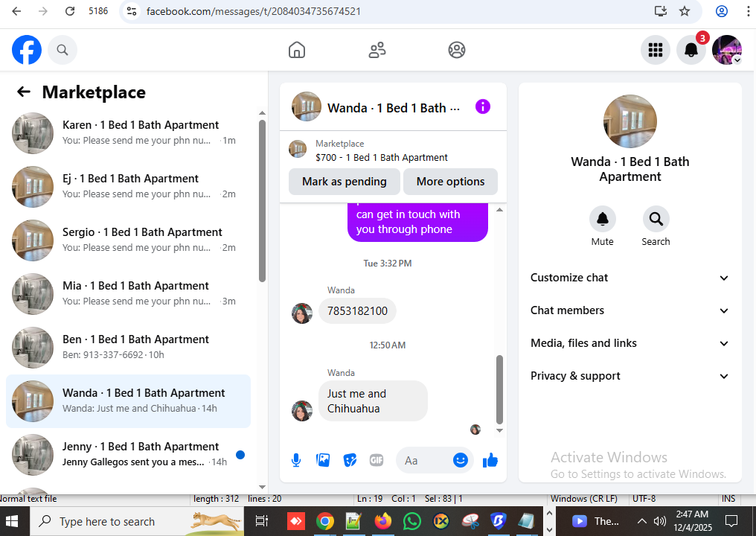Click the Just me and Chihuahua message
Viewport: 756px width, 536px height.
(373, 401)
